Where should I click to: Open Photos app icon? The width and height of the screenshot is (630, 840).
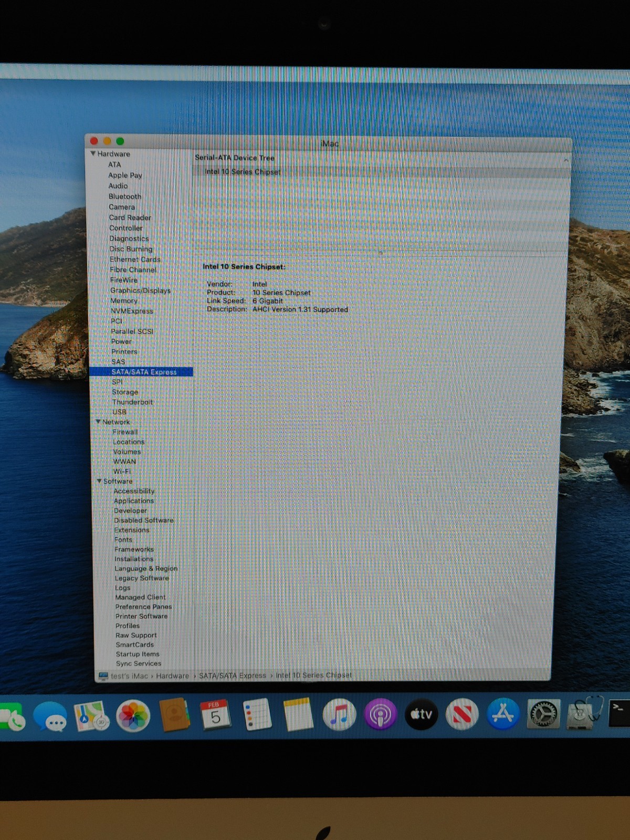(133, 715)
